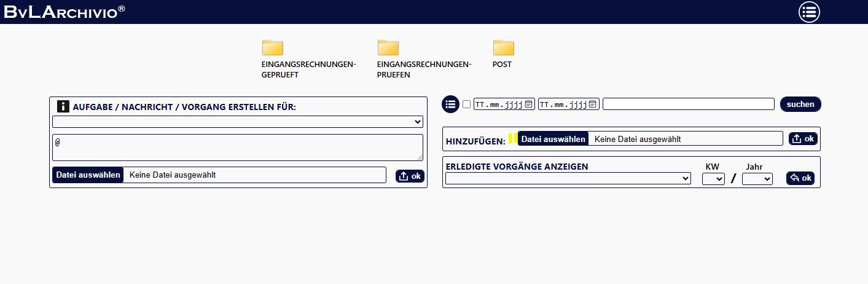Open the EINGANGSRECHNUNGEN-GEPRUEFT folder
868x284 pixels.
point(272,48)
